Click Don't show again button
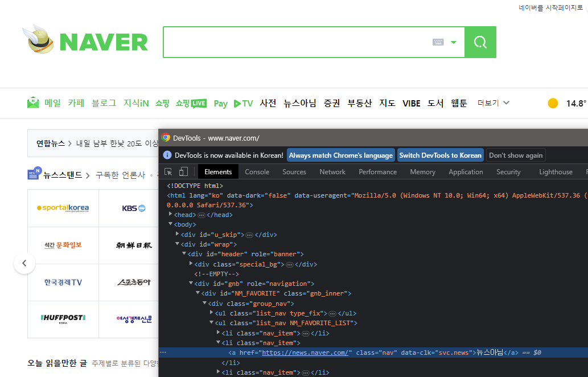This screenshot has width=588, height=377. tap(516, 155)
